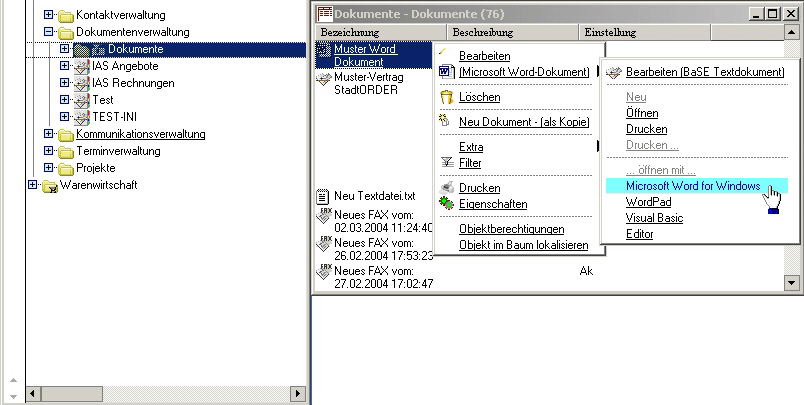Viewport: 804px width, 405px height.
Task: Click the Eigenschaften properties icon
Action: pyautogui.click(x=446, y=204)
